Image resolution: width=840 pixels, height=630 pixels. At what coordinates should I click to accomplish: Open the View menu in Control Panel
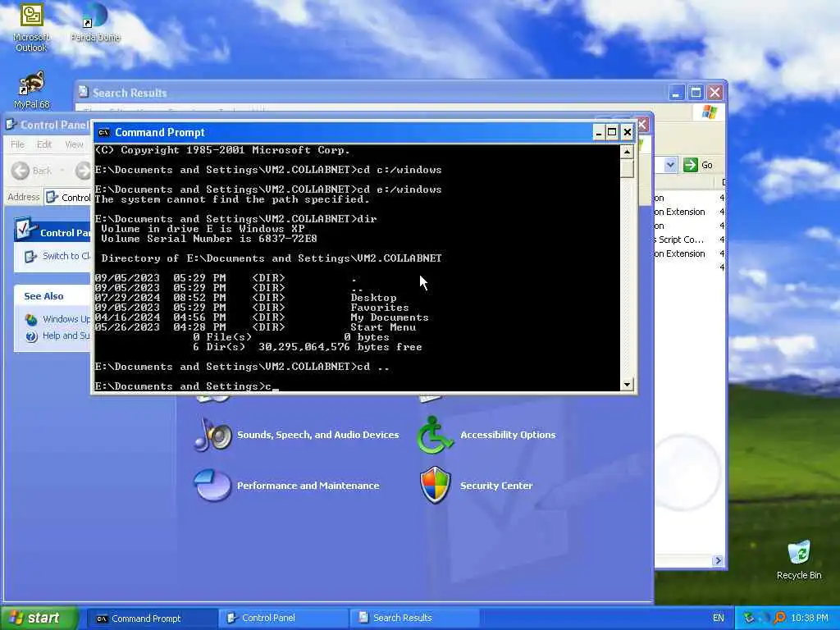[x=74, y=144]
